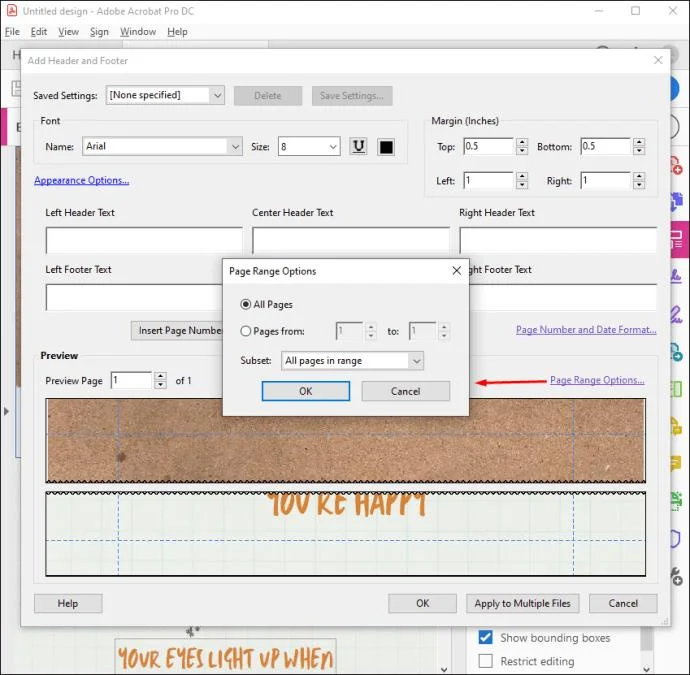
Task: Enable the Restrict editing checkbox
Action: 485,660
